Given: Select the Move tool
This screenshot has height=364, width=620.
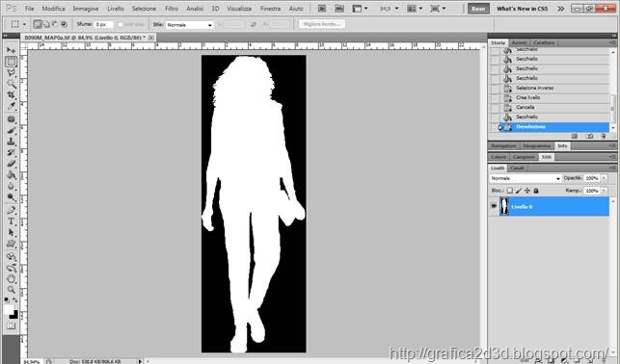Looking at the screenshot, I should coord(11,50).
